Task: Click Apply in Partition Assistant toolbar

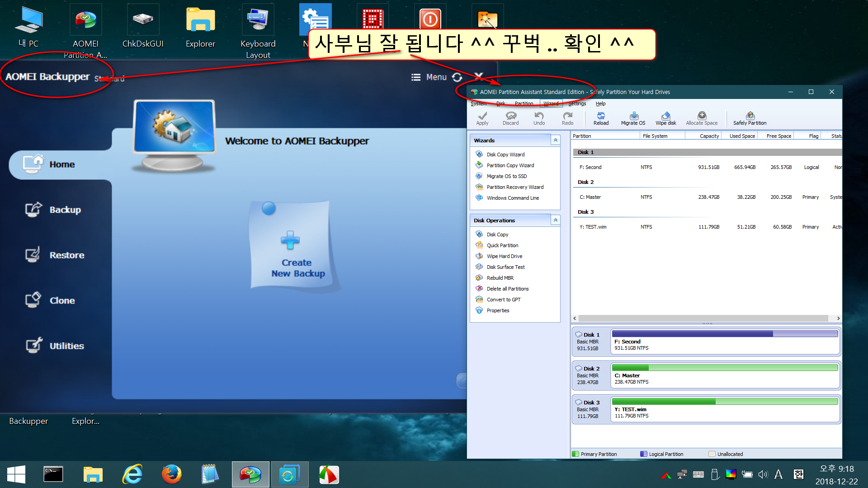Action: pos(482,118)
